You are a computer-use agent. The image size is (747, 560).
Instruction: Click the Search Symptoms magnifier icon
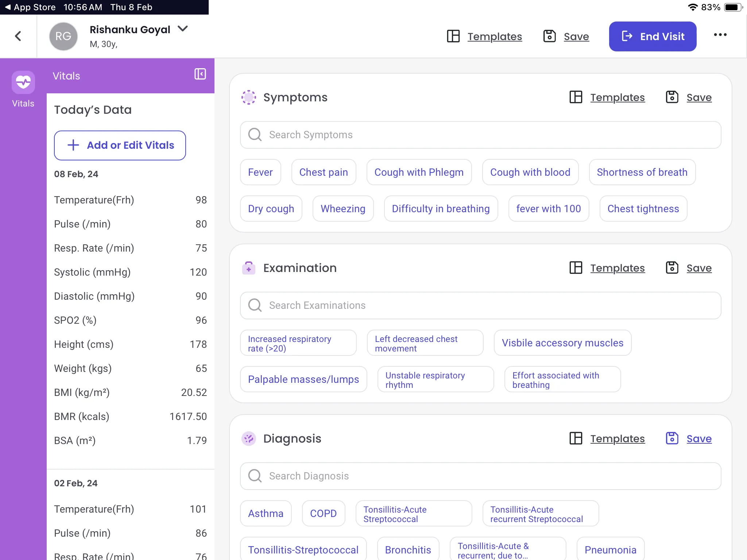coord(255,135)
